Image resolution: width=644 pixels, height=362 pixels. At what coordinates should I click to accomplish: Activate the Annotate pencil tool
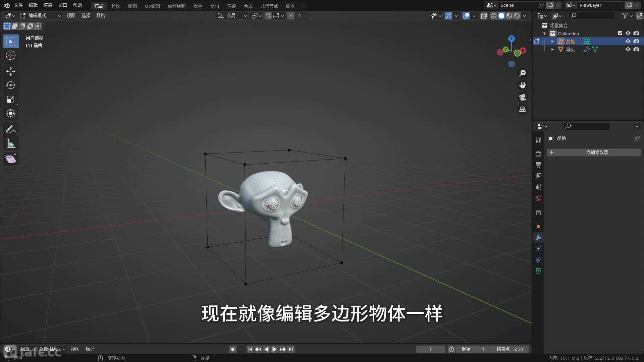[x=11, y=129]
